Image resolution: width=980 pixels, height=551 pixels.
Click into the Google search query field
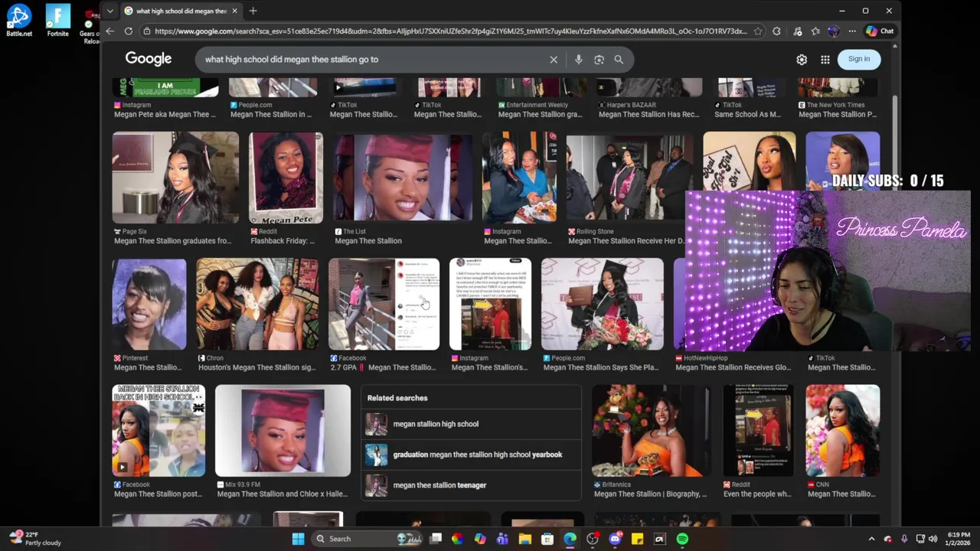371,59
